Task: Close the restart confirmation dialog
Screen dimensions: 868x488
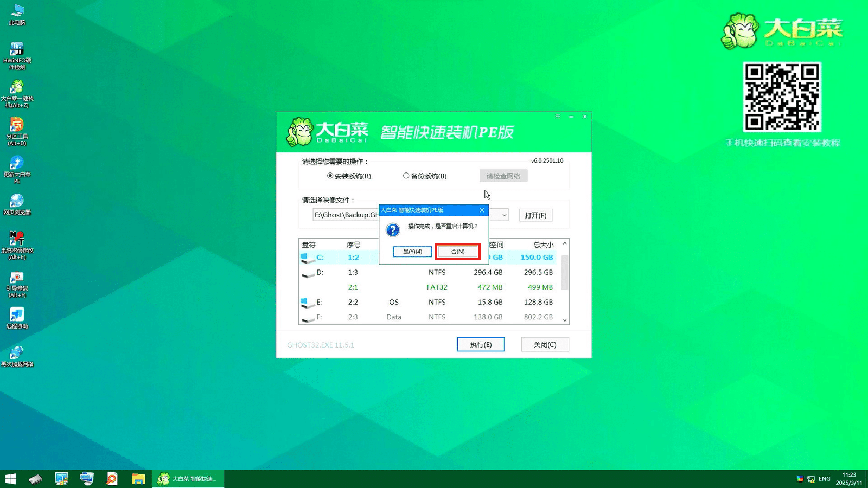Action: 482,210
